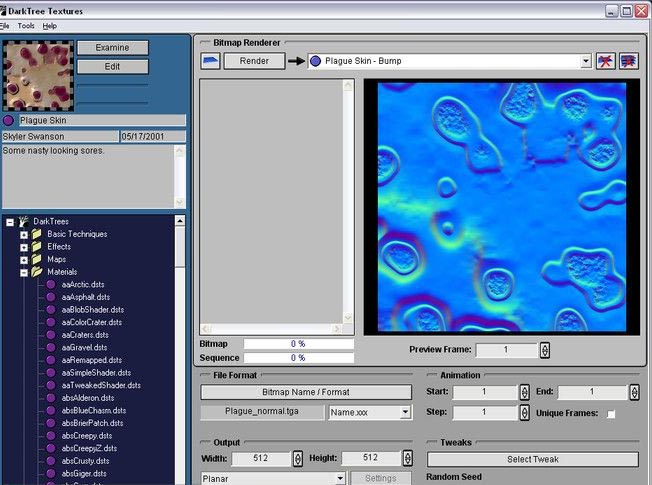Enable the Unique Frames checkbox
652x485 pixels.
click(611, 414)
